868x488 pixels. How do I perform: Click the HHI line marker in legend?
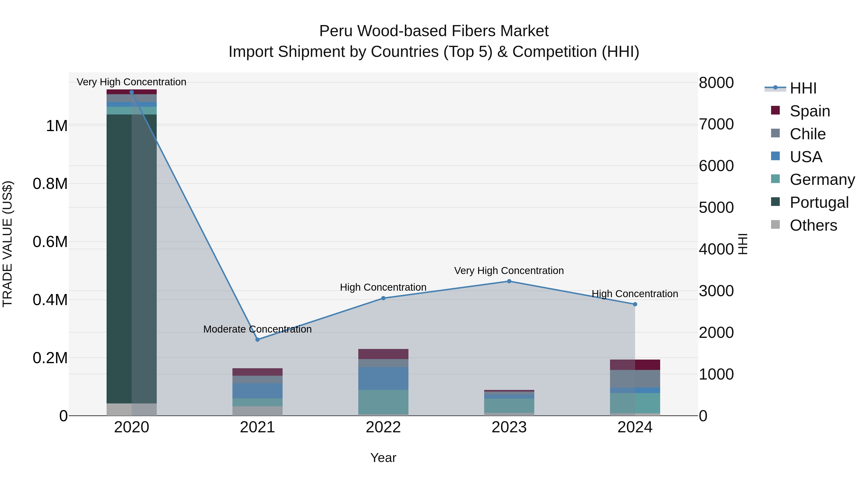pos(775,87)
